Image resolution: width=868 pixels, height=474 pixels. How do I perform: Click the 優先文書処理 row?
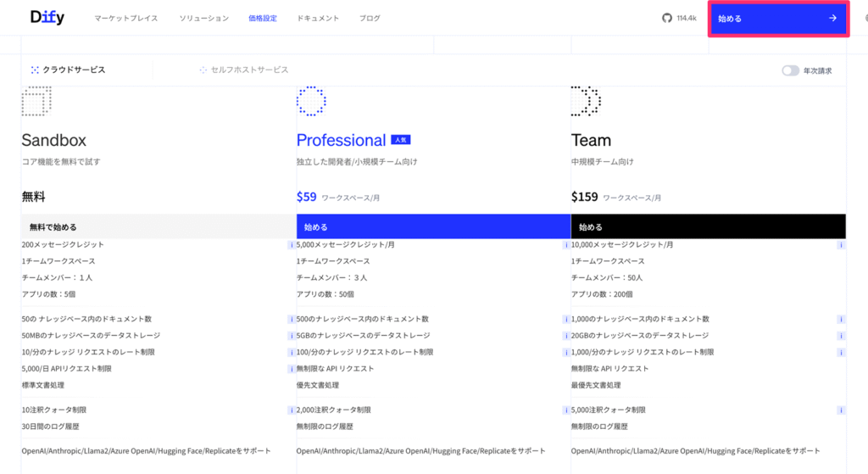pos(318,386)
